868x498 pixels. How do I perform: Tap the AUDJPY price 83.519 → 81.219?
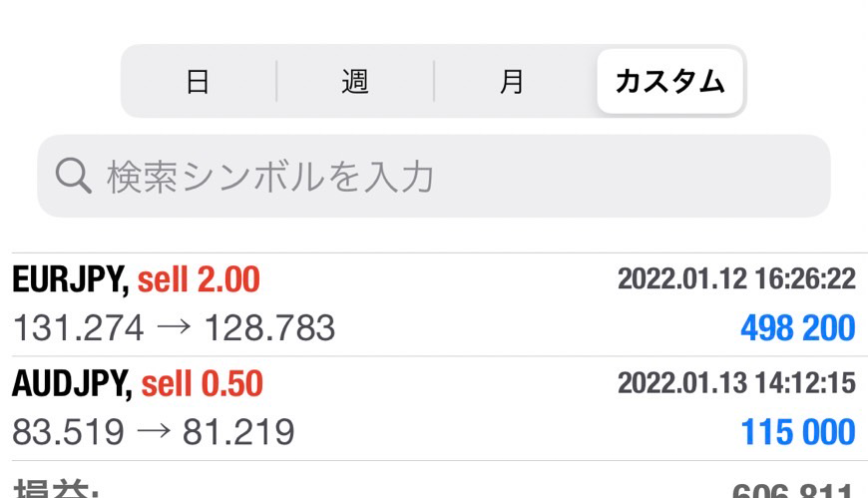(154, 432)
